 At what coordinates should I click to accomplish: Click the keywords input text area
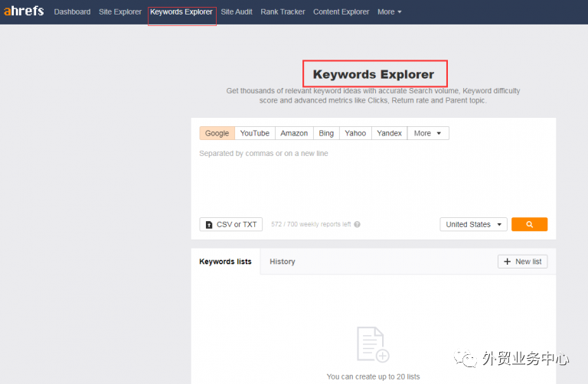(x=373, y=180)
